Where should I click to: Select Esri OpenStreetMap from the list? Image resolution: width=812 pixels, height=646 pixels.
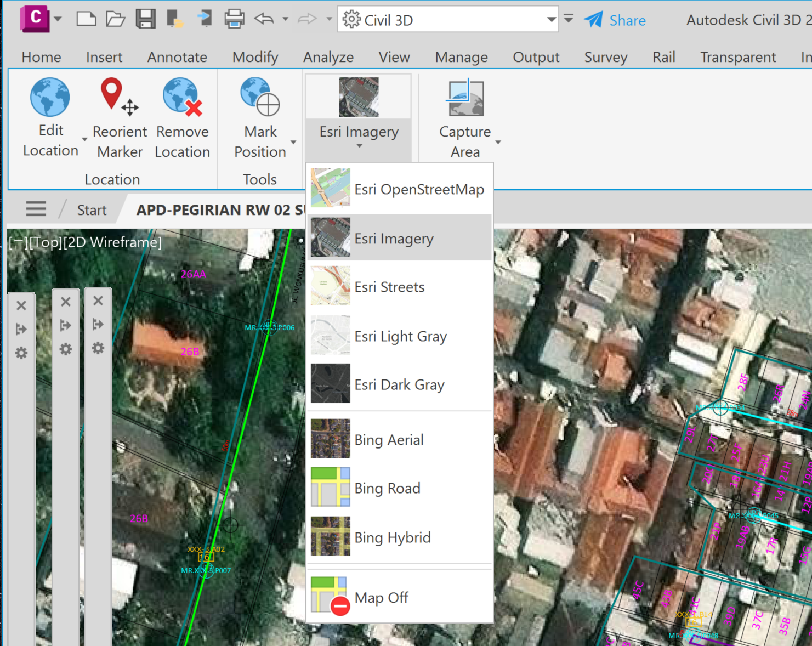pos(400,189)
